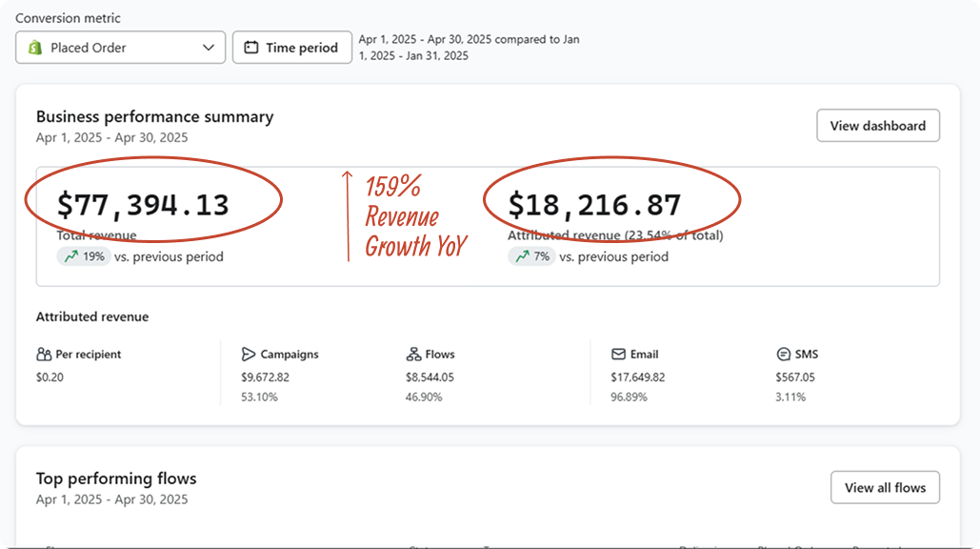Image resolution: width=980 pixels, height=549 pixels.
Task: Select the $18,216.87 attributed revenue figure
Action: [594, 204]
